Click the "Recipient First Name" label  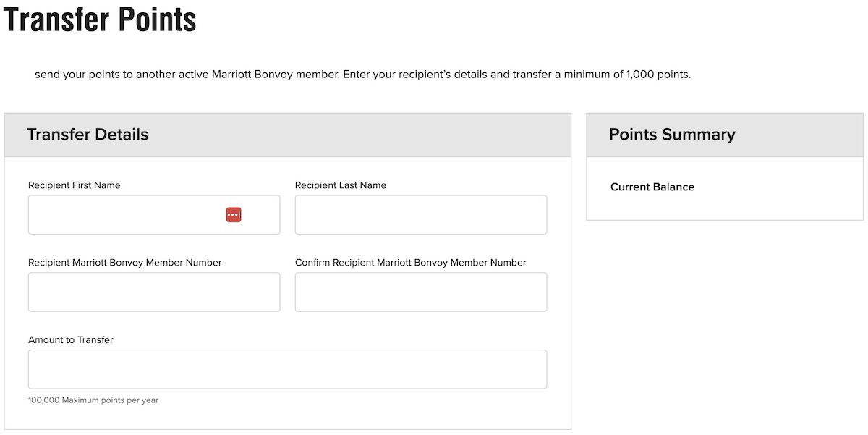tap(75, 185)
